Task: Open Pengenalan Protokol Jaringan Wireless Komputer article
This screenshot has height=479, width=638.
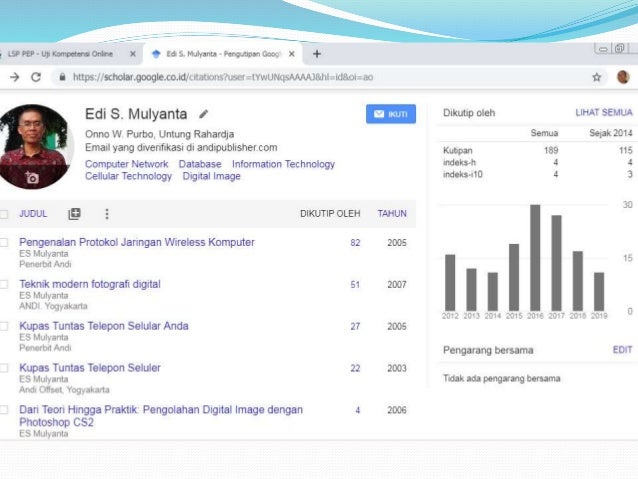Action: point(137,242)
